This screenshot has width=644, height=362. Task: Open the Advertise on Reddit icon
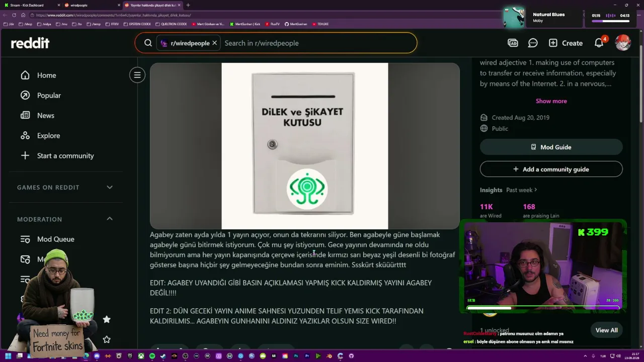pos(513,43)
